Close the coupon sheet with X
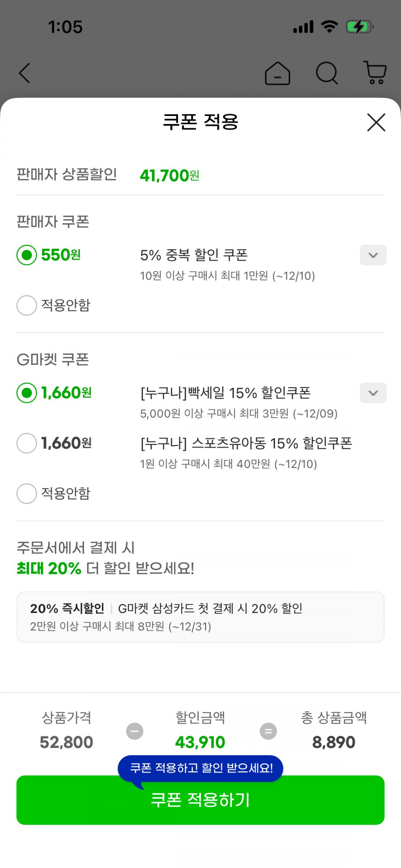Image resolution: width=401 pixels, height=868 pixels. point(376,123)
